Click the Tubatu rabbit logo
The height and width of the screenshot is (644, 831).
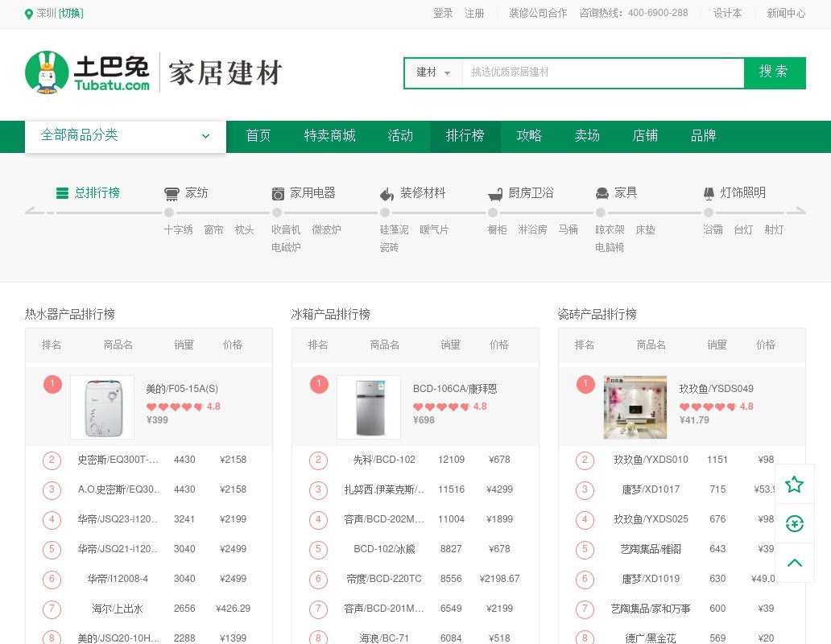pos(47,72)
